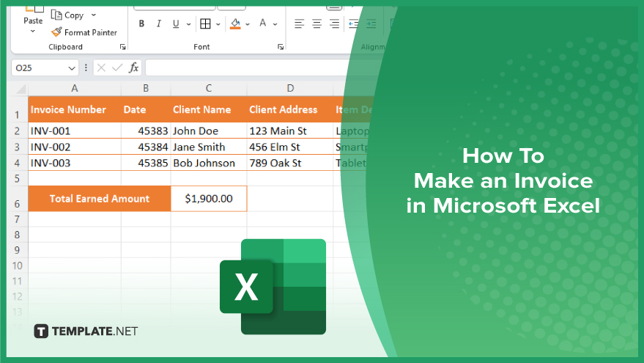Select the John Doe cell
Image resolution: width=644 pixels, height=363 pixels.
[x=209, y=131]
